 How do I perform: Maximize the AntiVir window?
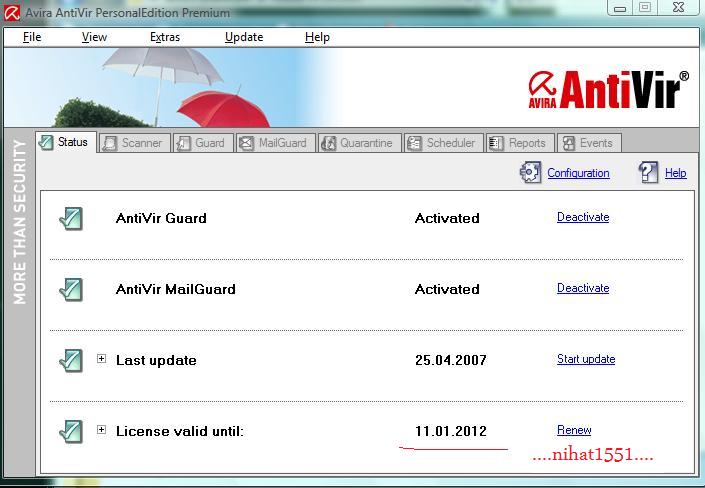(x=645, y=8)
